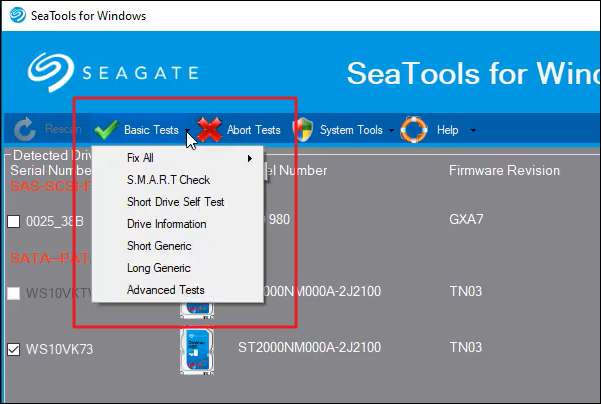Expand the Basic Tests dropdown arrow
The width and height of the screenshot is (601, 404).
187,130
